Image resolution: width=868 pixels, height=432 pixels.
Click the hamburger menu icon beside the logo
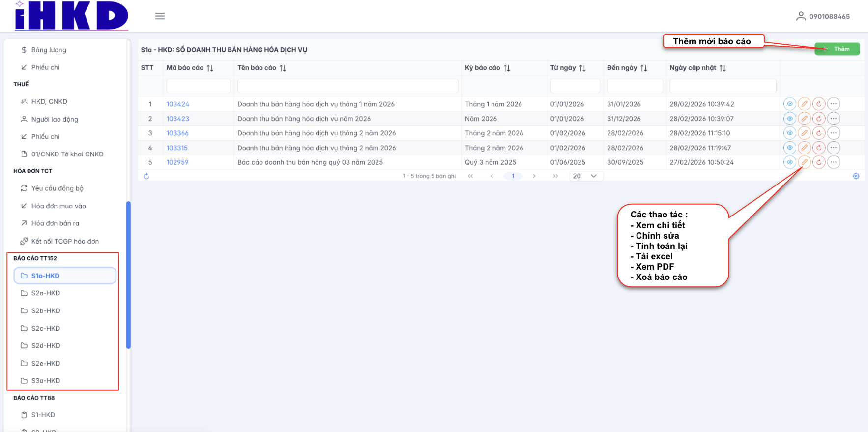(160, 16)
